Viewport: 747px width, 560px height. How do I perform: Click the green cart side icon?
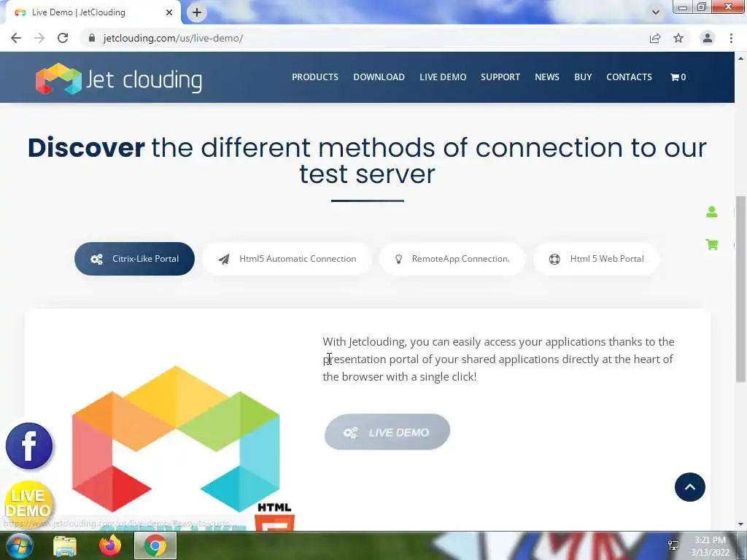coord(712,245)
